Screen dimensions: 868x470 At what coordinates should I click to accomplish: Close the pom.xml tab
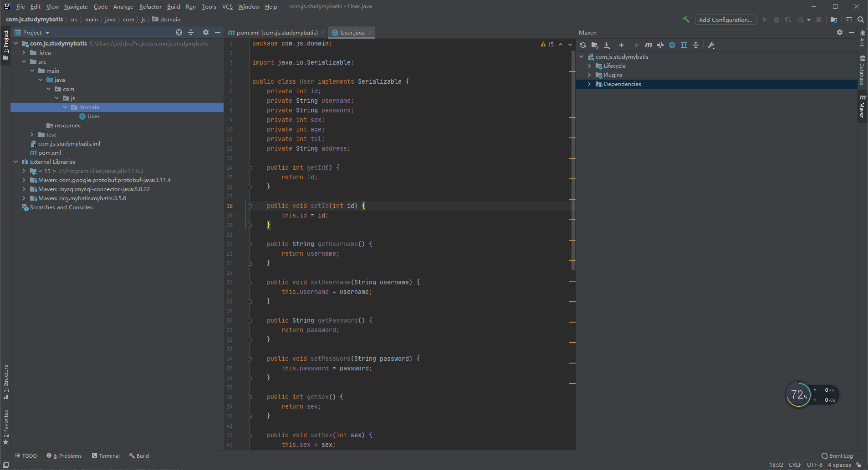323,32
